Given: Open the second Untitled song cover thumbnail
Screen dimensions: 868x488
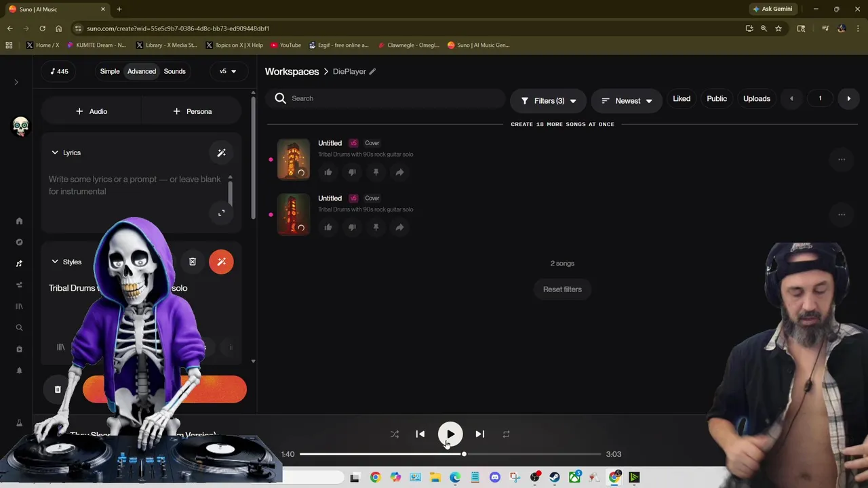Looking at the screenshot, I should pyautogui.click(x=294, y=215).
